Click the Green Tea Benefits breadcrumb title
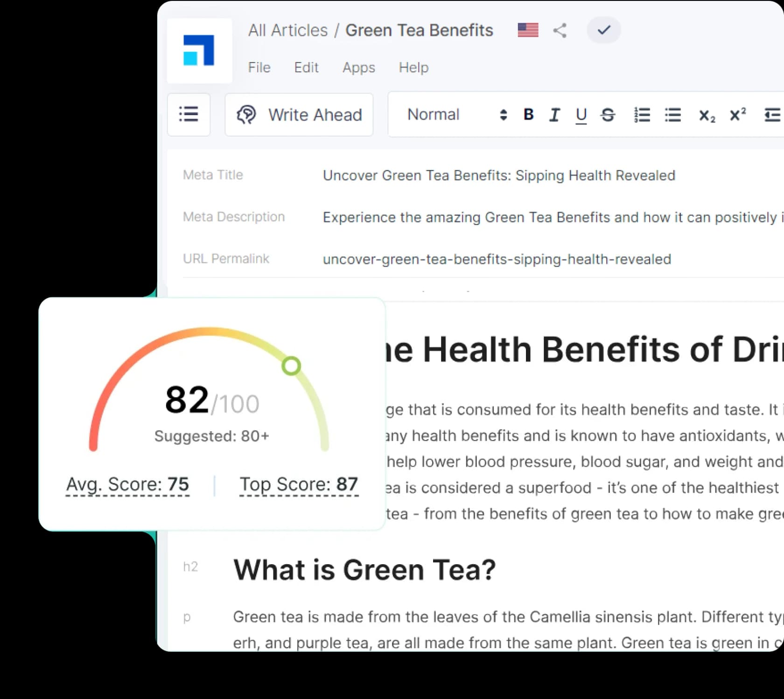The image size is (784, 699). (x=419, y=30)
